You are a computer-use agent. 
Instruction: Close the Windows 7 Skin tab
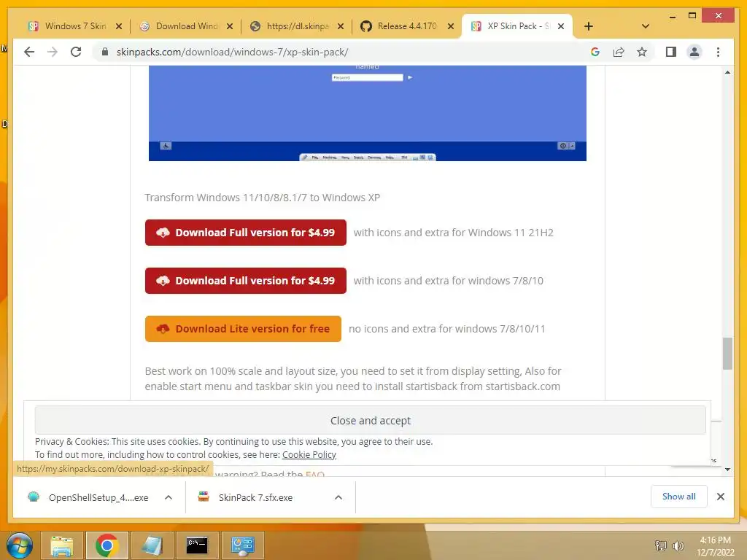click(119, 26)
